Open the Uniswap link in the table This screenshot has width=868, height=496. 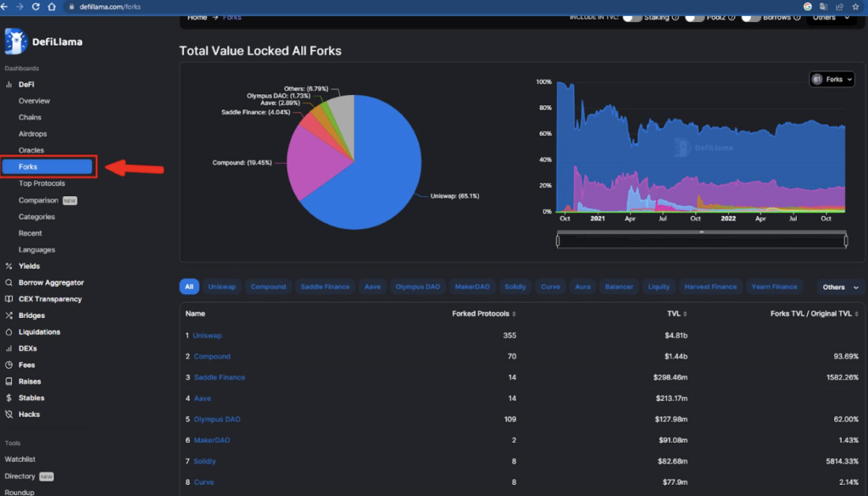coord(207,336)
